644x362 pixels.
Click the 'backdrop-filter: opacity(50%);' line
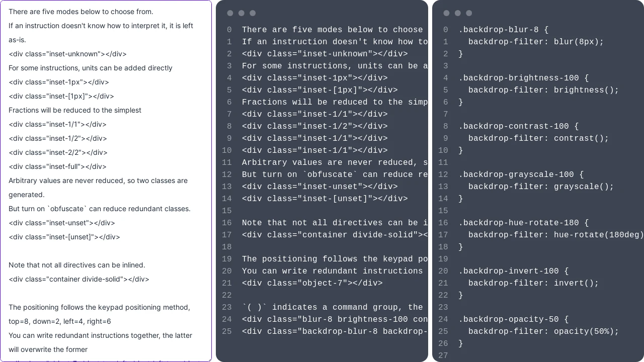point(544,331)
